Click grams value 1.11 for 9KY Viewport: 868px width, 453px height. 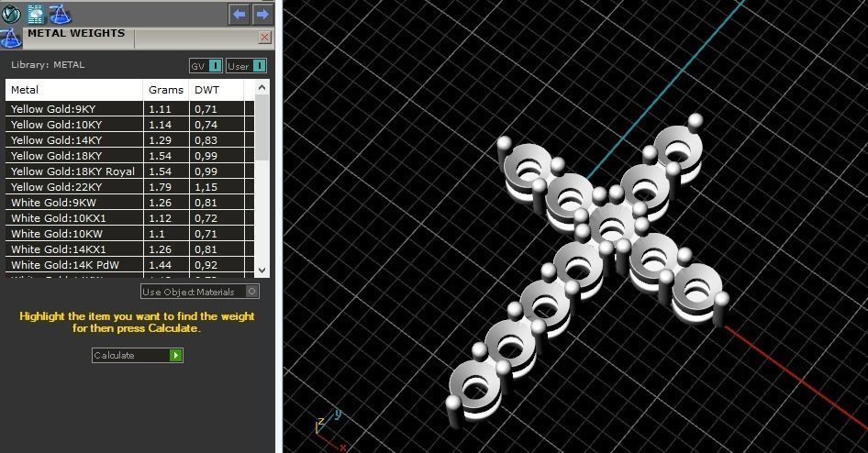(160, 109)
